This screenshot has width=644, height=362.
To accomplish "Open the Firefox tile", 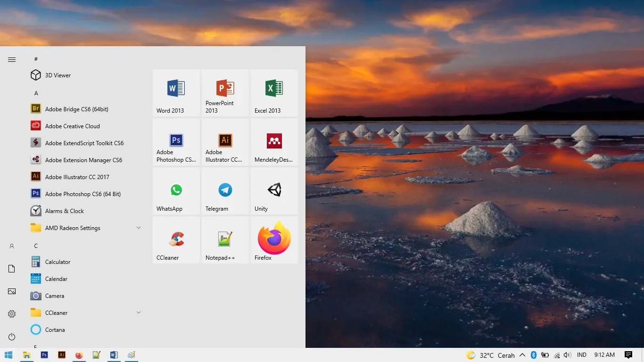I will tap(274, 240).
